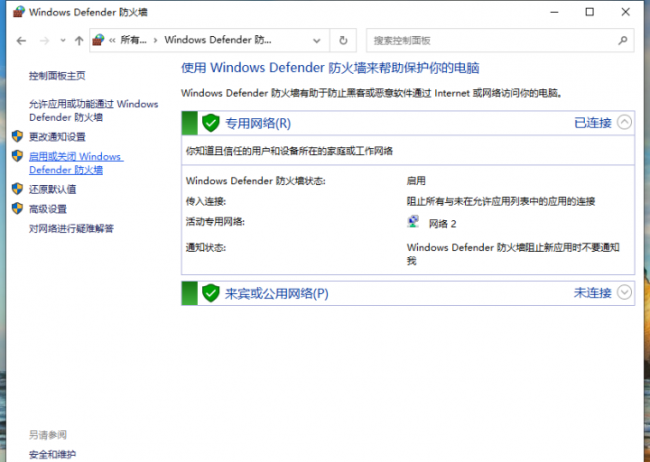Open 允许应用或功能通过 Windows Defender 防火墙
The height and width of the screenshot is (462, 650).
click(93, 111)
